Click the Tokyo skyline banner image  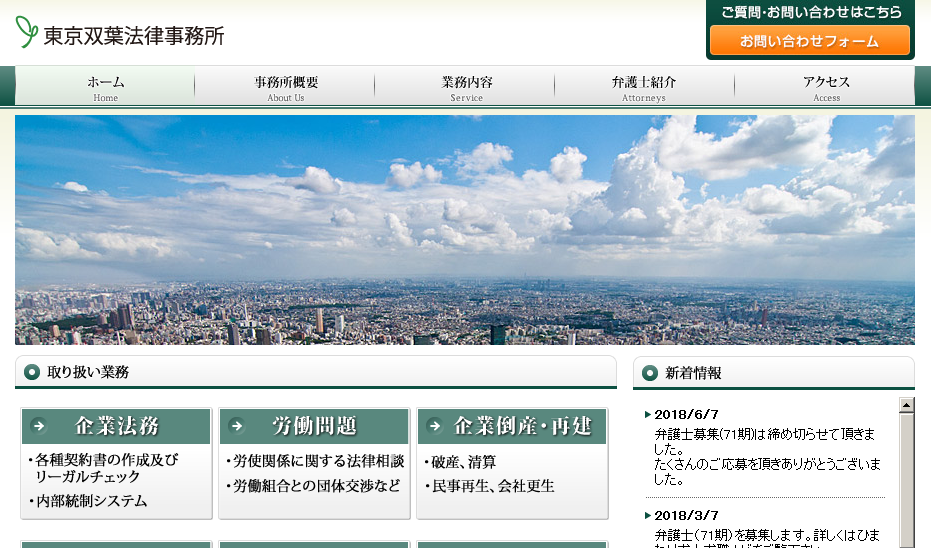(x=464, y=230)
